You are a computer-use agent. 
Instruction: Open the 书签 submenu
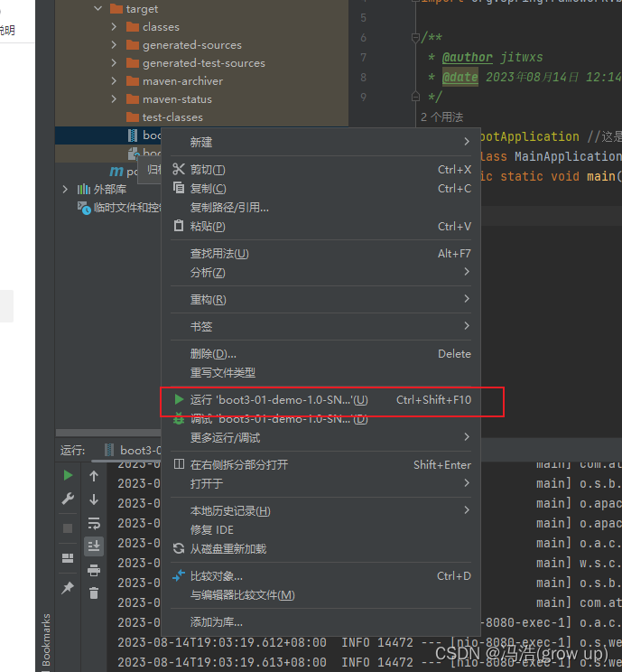(x=320, y=326)
